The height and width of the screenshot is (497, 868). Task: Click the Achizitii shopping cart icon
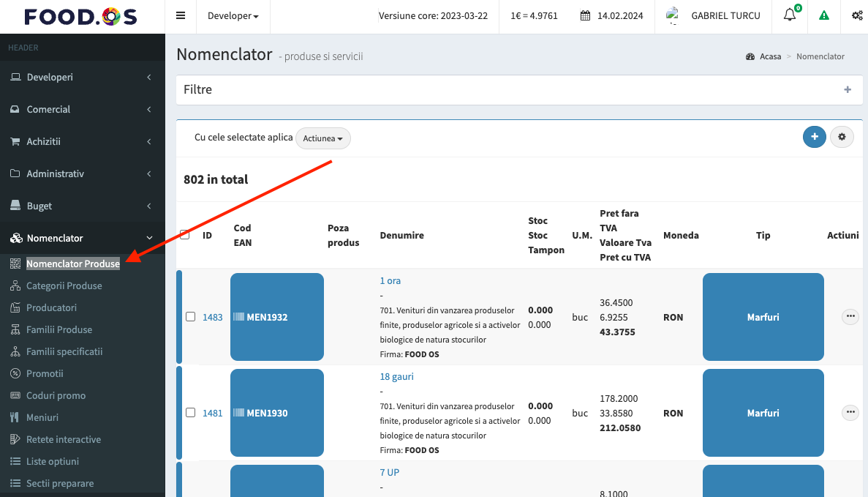(15, 141)
